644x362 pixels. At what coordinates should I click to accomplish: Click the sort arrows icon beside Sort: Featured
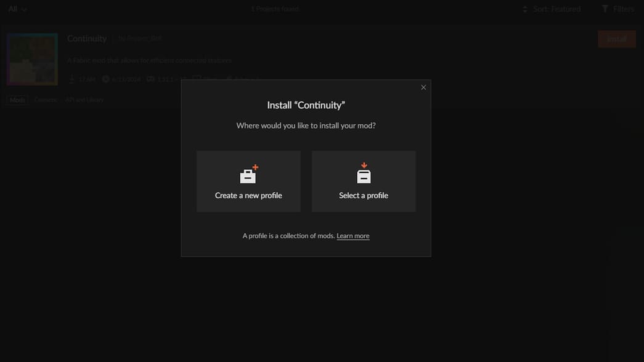(x=525, y=9)
